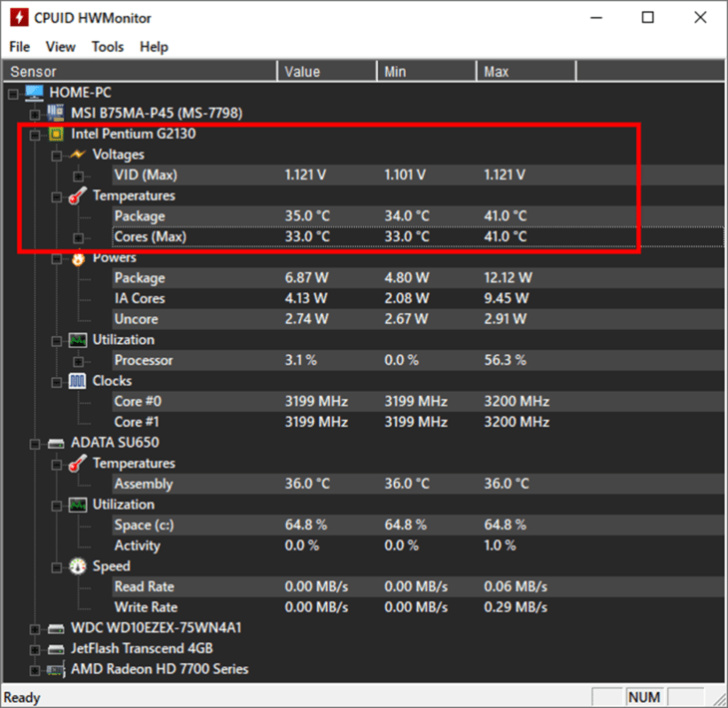Select the Uncore row
Image resolution: width=728 pixels, height=708 pixels.
pyautogui.click(x=418, y=319)
